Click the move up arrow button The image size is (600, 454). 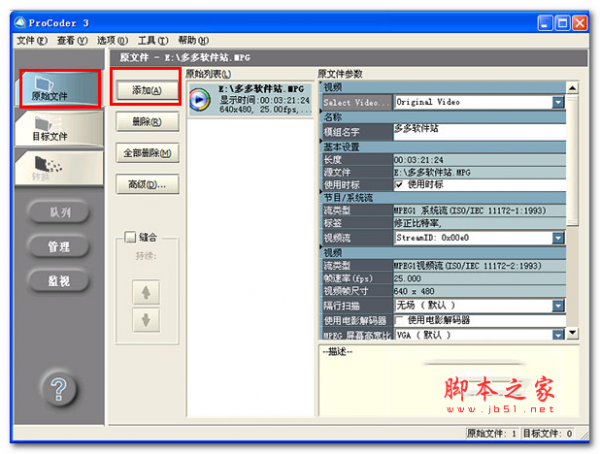coord(146,292)
